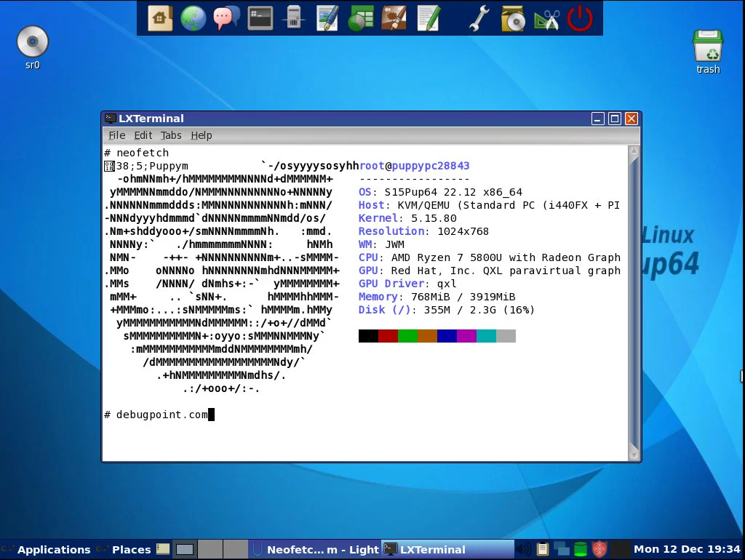Click the terminal scrollbar down arrow
The image size is (745, 560).
point(634,455)
